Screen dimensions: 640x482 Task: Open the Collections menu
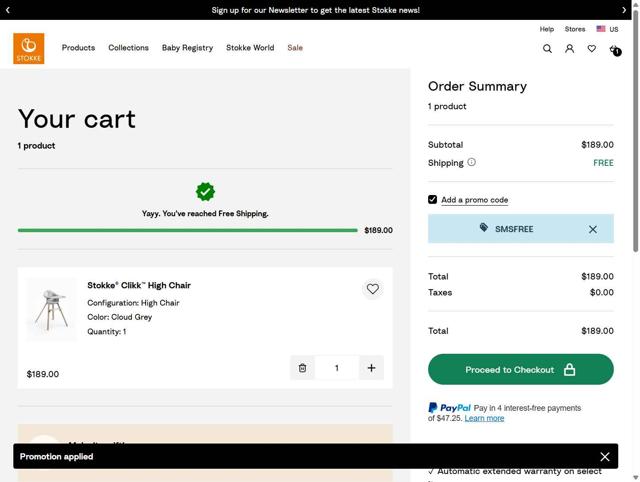128,48
